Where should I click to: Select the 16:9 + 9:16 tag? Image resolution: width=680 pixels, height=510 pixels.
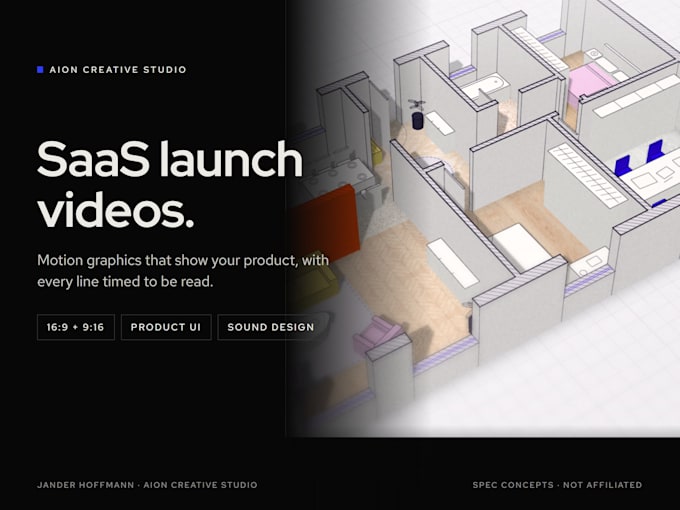point(76,327)
